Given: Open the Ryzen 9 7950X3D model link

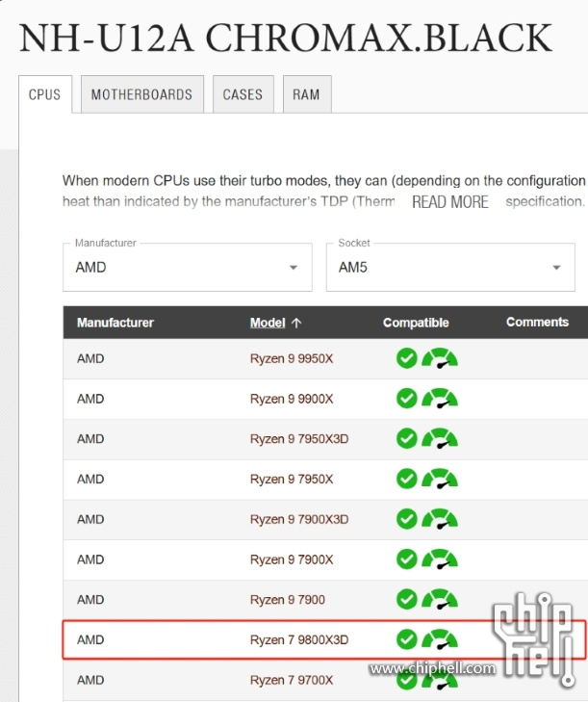Looking at the screenshot, I should (x=299, y=439).
